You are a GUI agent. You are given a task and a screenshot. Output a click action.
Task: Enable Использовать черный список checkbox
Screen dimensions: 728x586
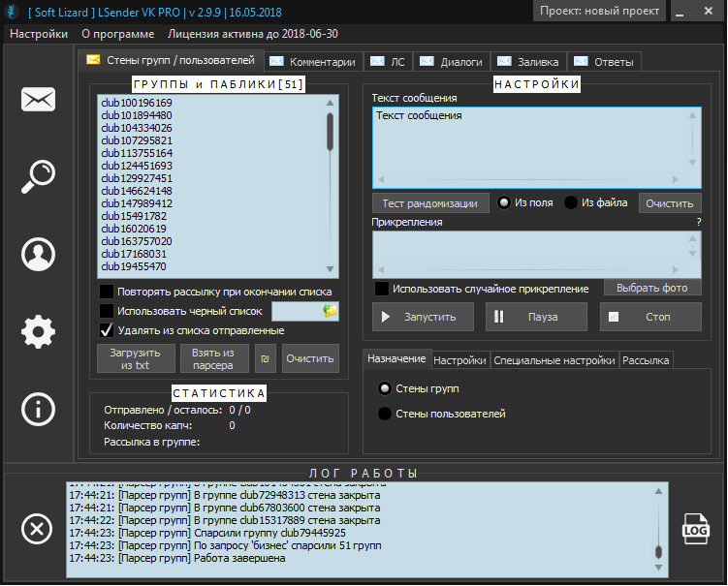tap(107, 311)
